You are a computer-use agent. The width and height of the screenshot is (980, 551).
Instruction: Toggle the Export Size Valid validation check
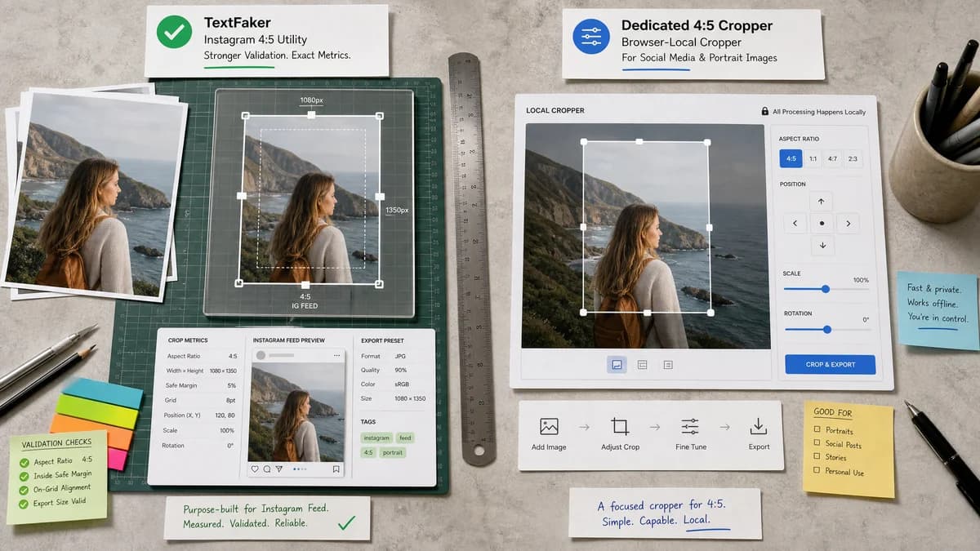coord(24,504)
